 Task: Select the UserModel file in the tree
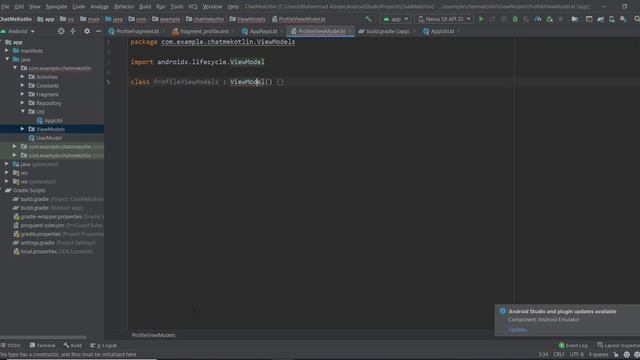[x=45, y=138]
